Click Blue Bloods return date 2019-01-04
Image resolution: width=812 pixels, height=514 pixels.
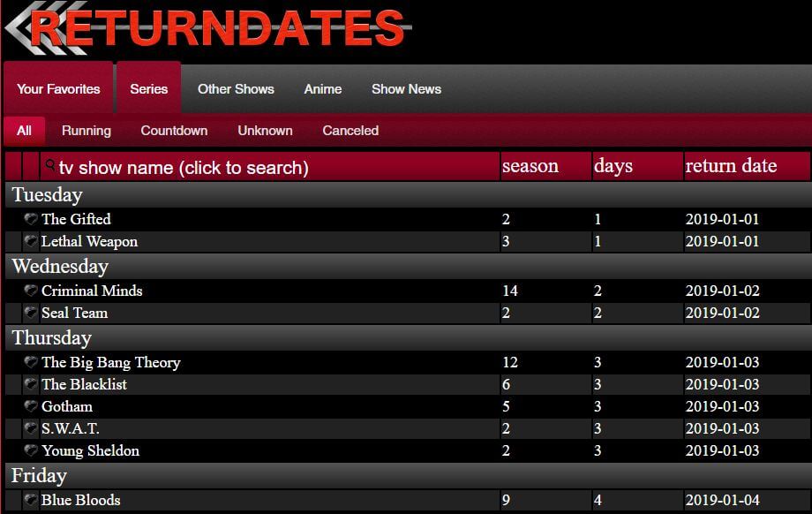(722, 500)
